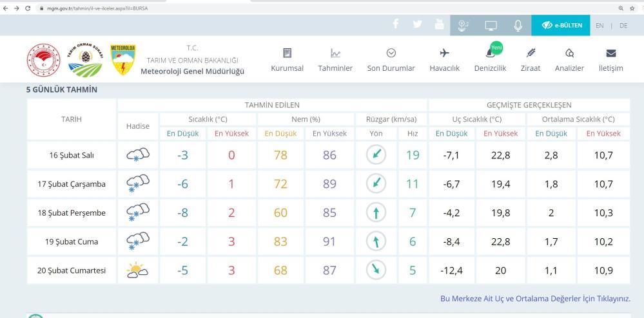The height and width of the screenshot is (318, 644).
Task: Click the monitor screen icon in top bar
Action: (491, 26)
